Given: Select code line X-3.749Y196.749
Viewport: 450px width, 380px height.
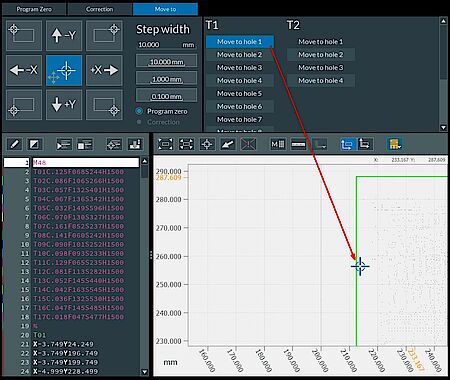Looking at the screenshot, I should [65, 353].
